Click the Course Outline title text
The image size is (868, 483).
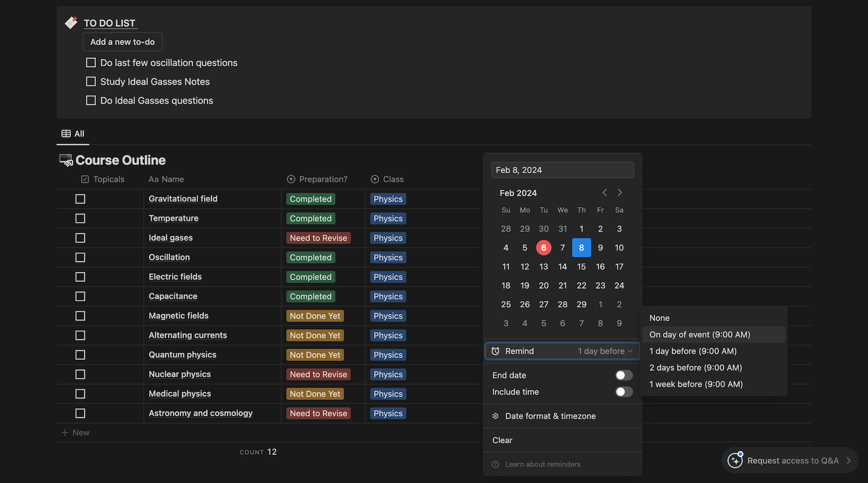120,160
